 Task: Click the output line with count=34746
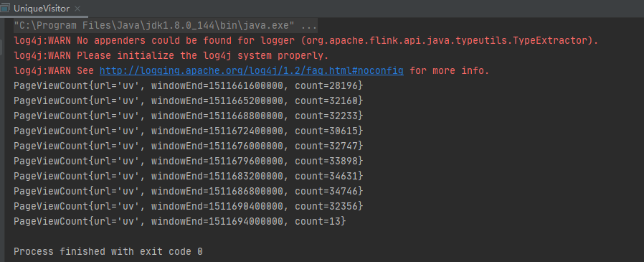point(189,191)
